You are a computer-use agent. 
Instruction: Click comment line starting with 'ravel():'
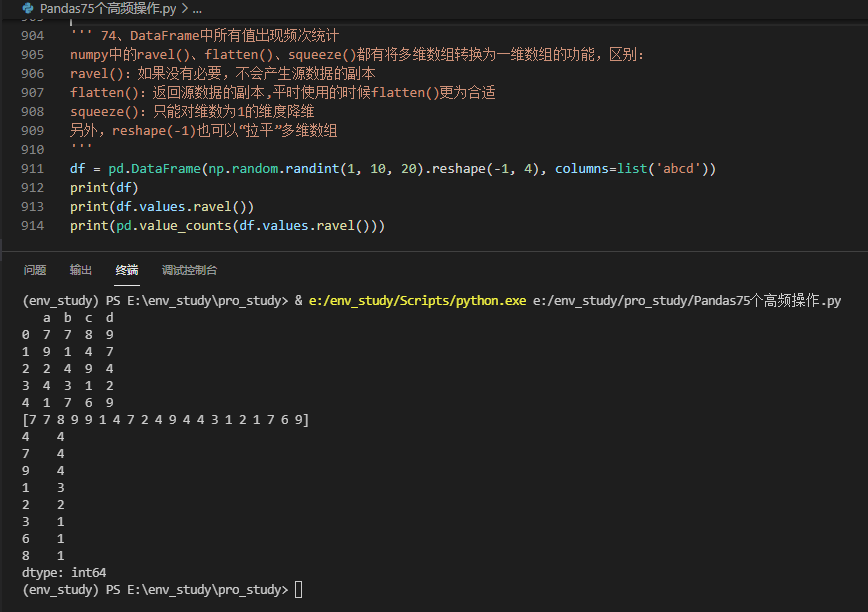click(x=223, y=74)
